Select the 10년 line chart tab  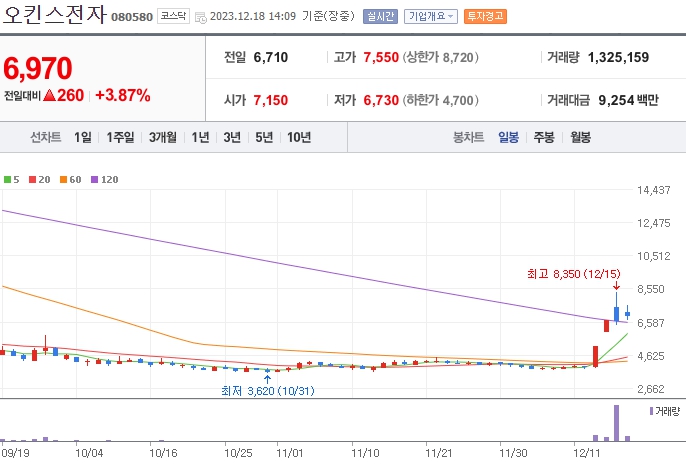point(299,137)
